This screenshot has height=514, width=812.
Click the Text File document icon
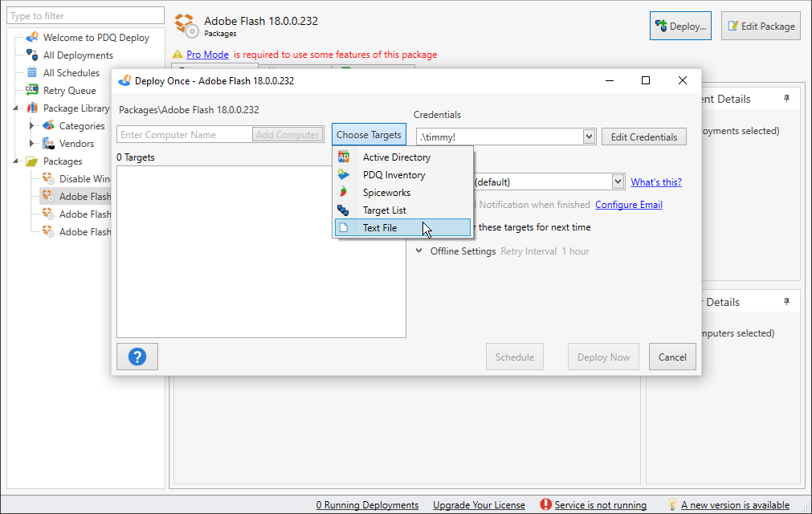pyautogui.click(x=343, y=227)
